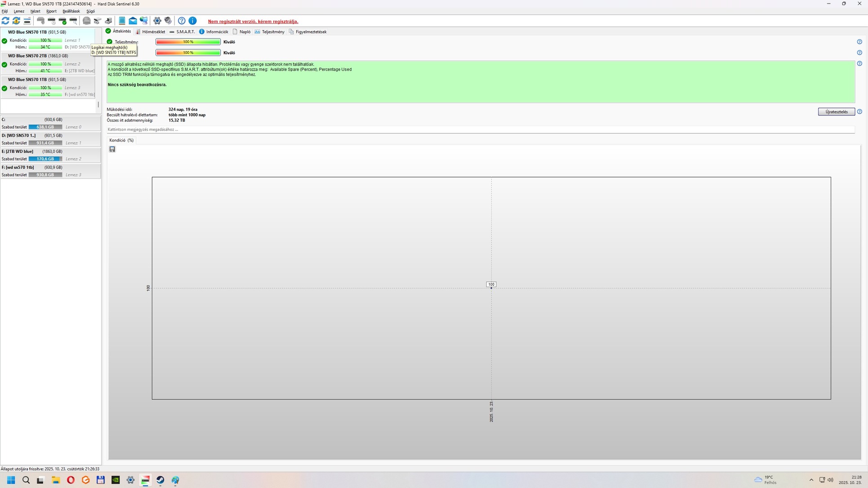Select the F: [wd sn570 1tb] partition
868x488 pixels.
click(18, 167)
